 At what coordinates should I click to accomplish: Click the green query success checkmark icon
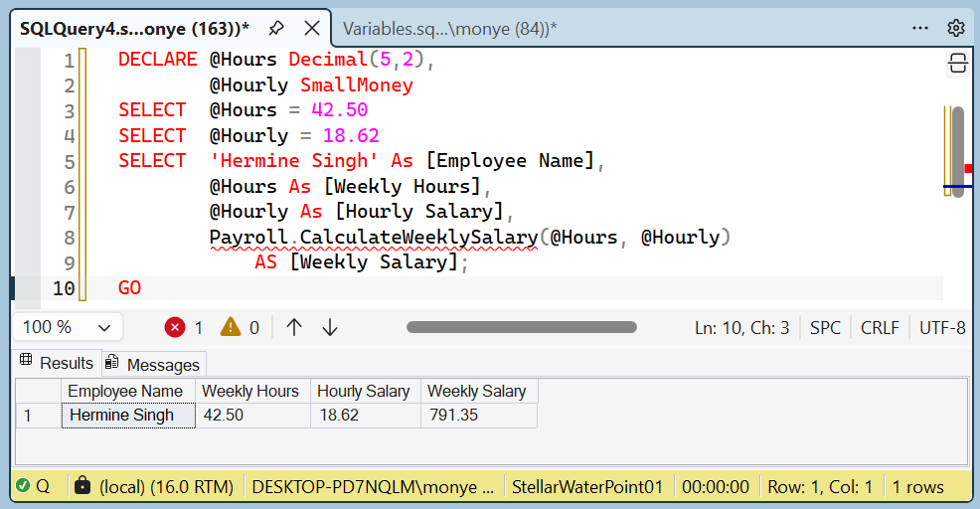coord(23,485)
